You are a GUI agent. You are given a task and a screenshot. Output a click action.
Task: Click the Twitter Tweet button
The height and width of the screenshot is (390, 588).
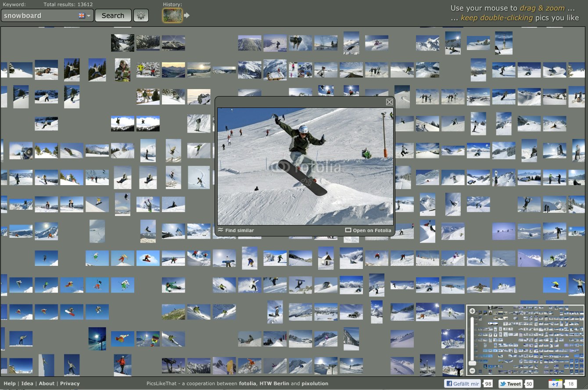tap(510, 384)
